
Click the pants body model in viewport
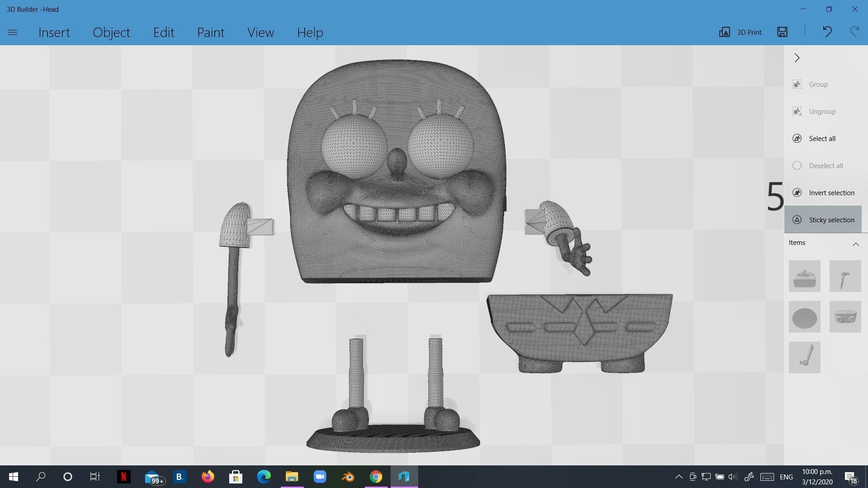[580, 333]
